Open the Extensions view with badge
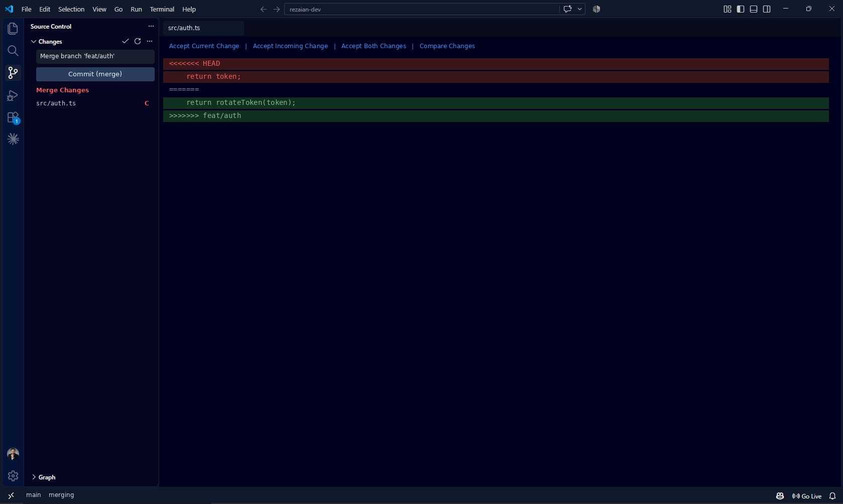Viewport: 843px width, 504px height. (x=13, y=117)
